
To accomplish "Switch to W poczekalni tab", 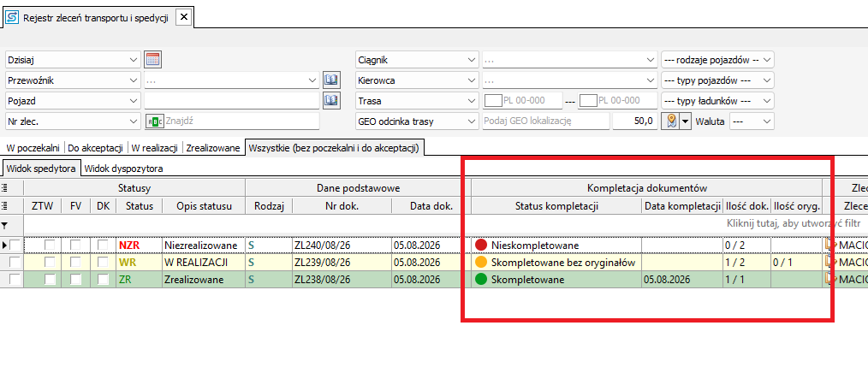I will click(33, 148).
